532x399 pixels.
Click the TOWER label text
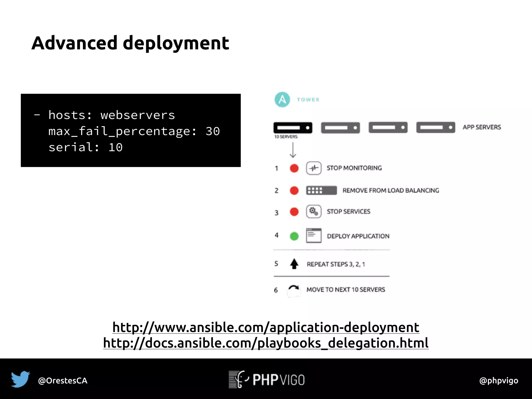pos(308,100)
